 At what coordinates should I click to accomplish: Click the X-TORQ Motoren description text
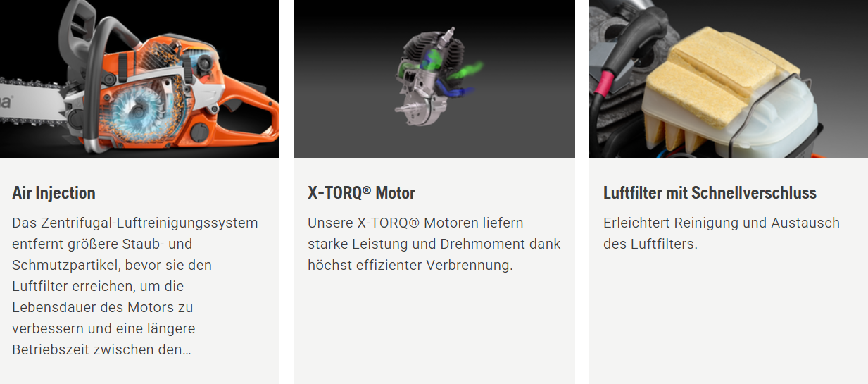(434, 244)
